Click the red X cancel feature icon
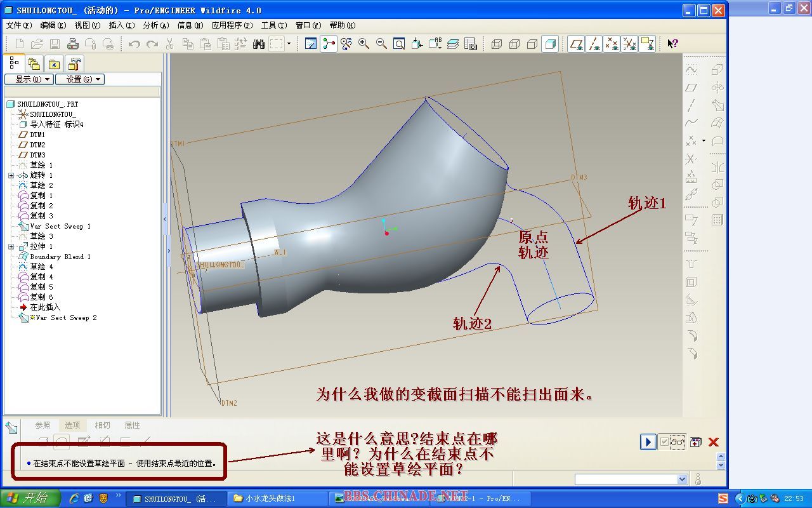The width and height of the screenshot is (812, 508). click(x=714, y=442)
